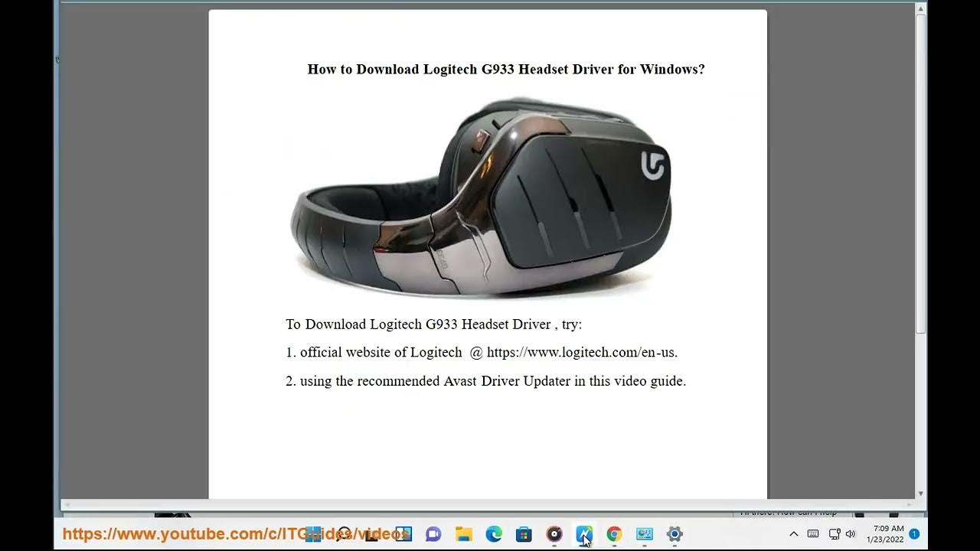Screen dimensions: 980x551
Task: Click the scroll up arrow of document
Action: coord(921,8)
